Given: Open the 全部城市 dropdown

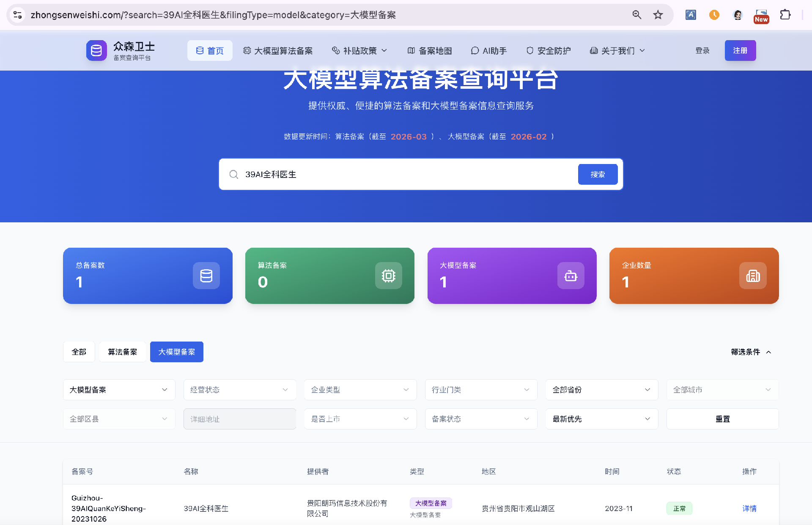Looking at the screenshot, I should tap(723, 390).
